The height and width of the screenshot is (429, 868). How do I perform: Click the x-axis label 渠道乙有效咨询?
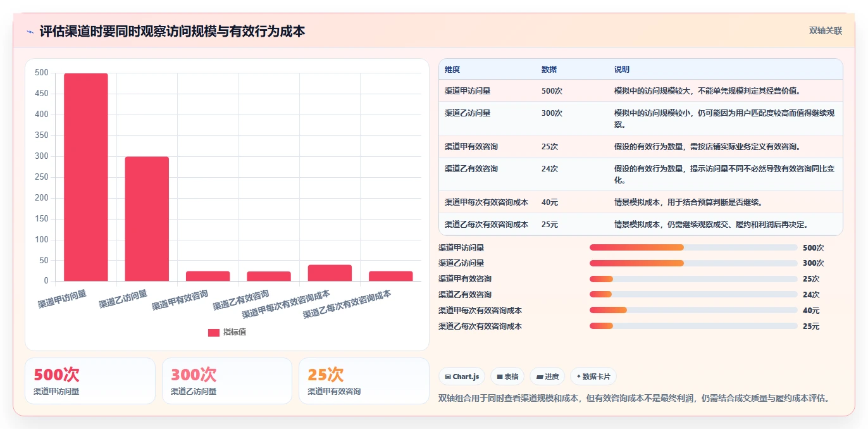241,300
